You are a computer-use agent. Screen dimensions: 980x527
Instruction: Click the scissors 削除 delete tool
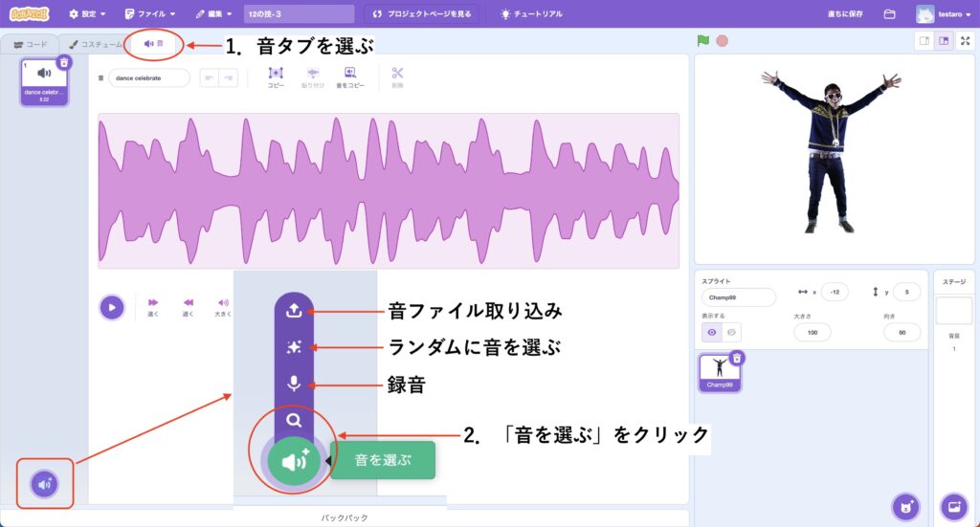point(397,77)
